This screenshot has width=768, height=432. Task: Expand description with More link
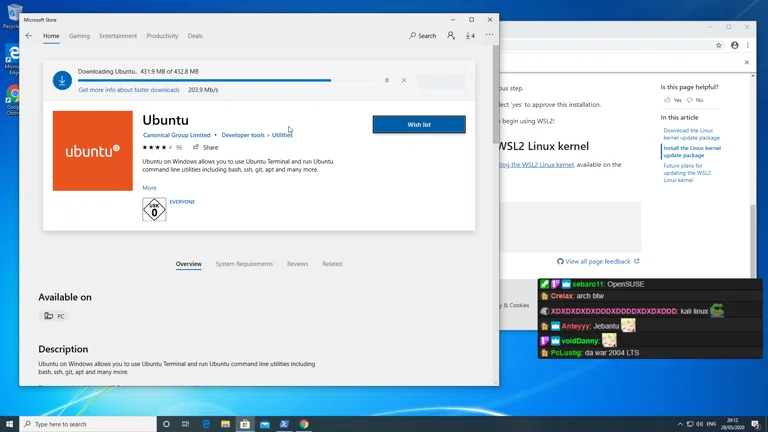point(149,188)
